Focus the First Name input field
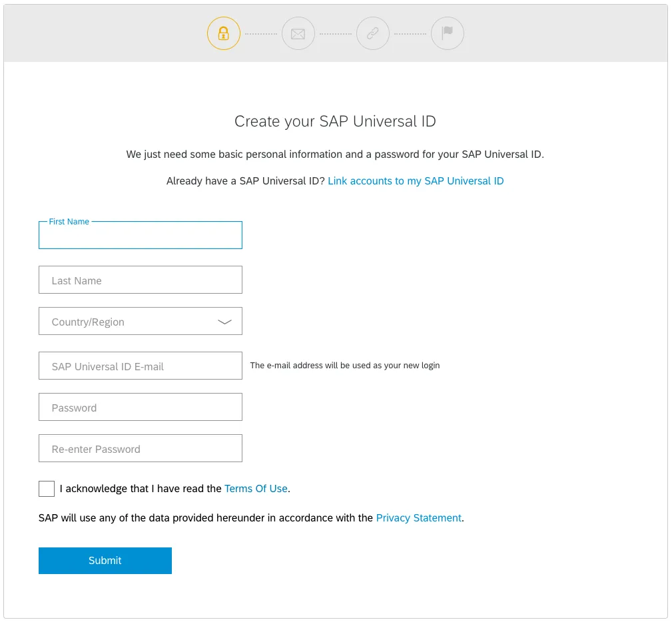The height and width of the screenshot is (622, 672). [x=141, y=238]
